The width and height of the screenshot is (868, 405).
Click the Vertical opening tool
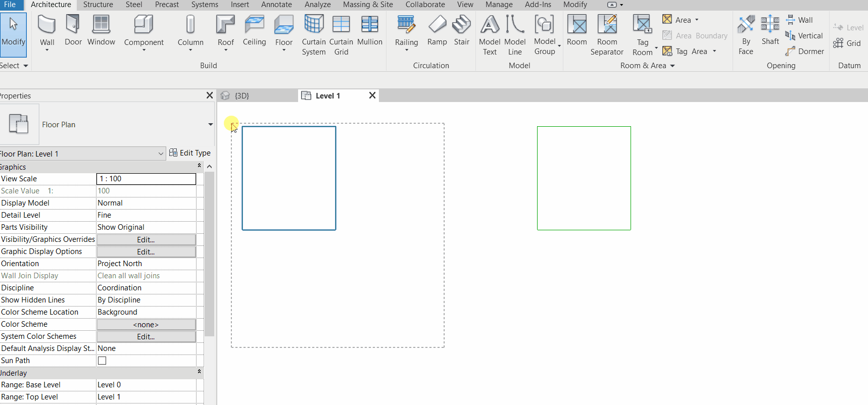tap(804, 36)
